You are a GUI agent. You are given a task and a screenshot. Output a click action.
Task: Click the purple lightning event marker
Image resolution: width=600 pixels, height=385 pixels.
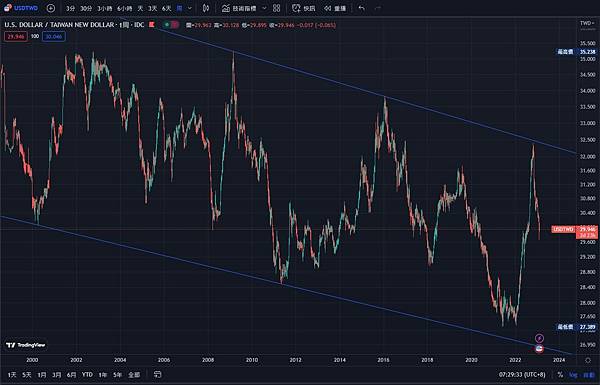(539, 338)
